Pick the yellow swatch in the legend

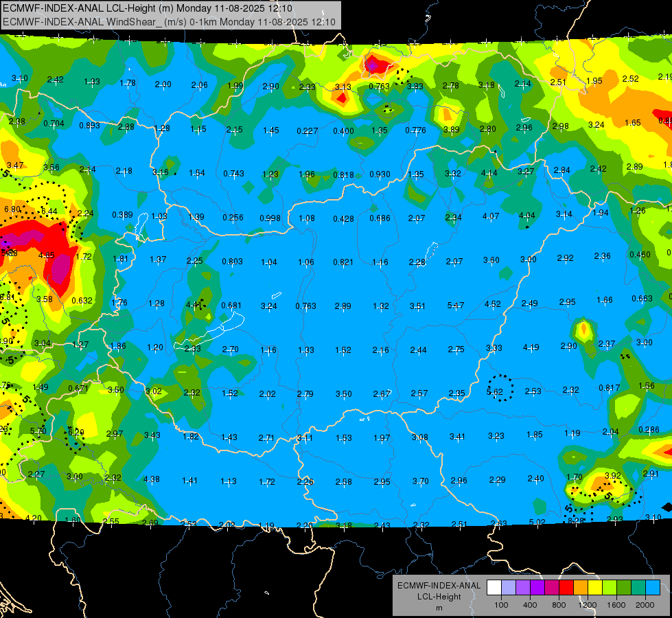pos(595,587)
